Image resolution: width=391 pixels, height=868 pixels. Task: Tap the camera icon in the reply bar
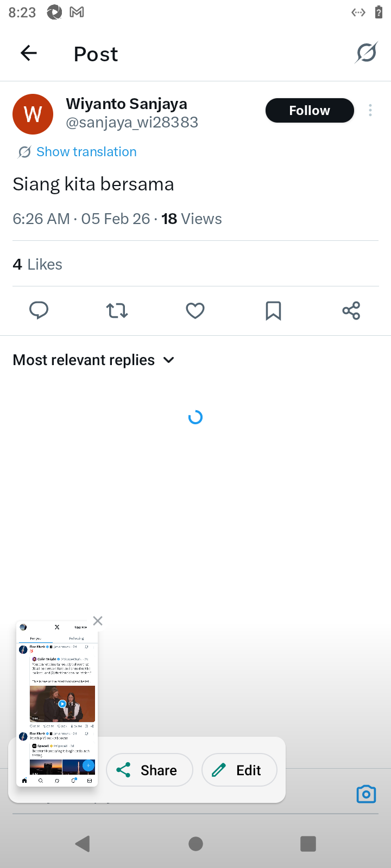pos(366,794)
